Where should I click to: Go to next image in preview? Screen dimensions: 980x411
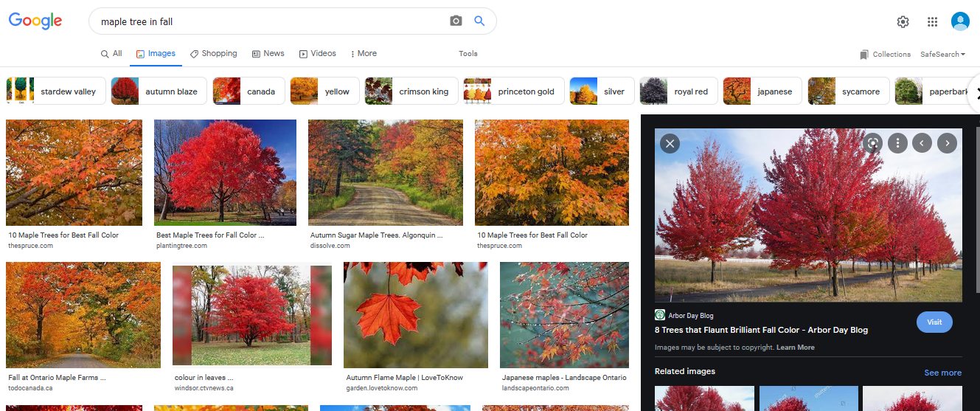[947, 143]
